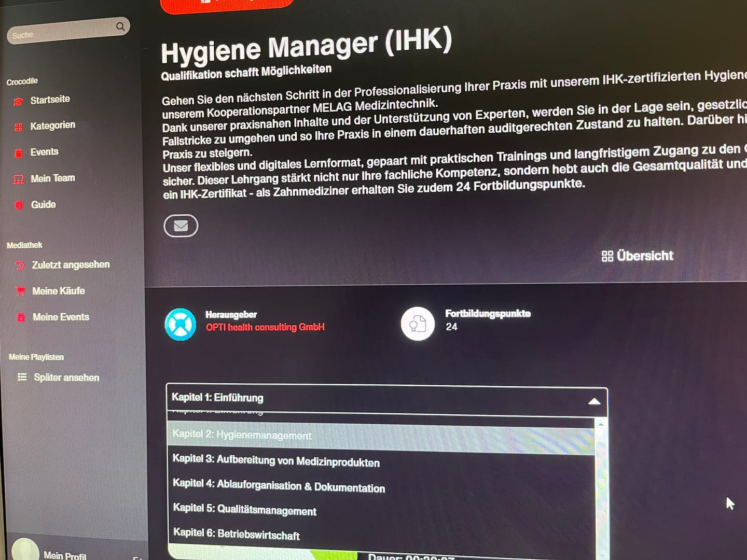Click the Später ansehen list icon

[22, 377]
